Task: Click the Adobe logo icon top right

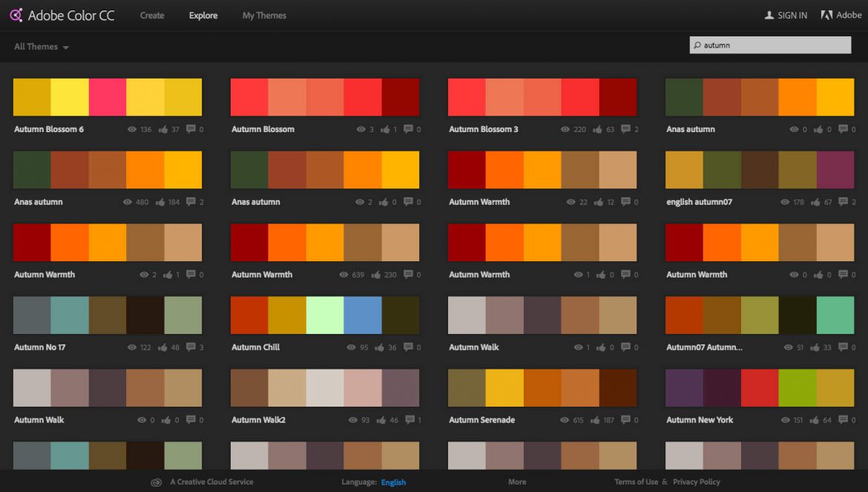Action: [x=826, y=15]
